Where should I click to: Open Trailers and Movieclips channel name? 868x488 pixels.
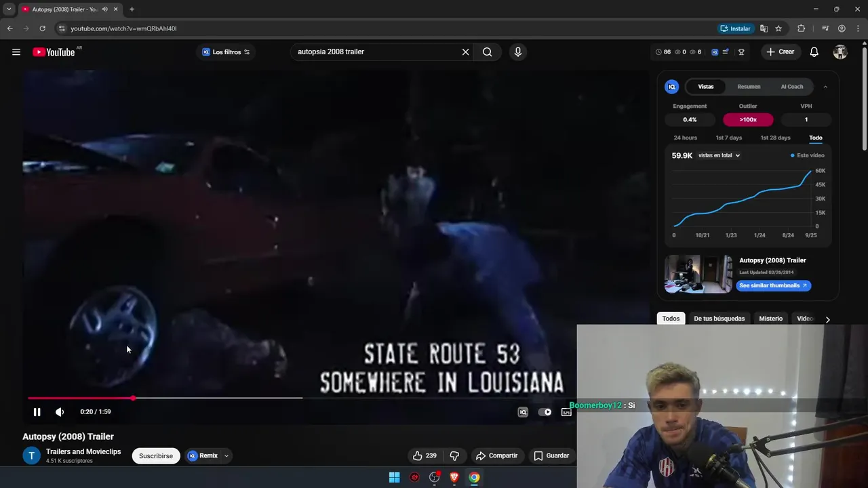tap(83, 452)
